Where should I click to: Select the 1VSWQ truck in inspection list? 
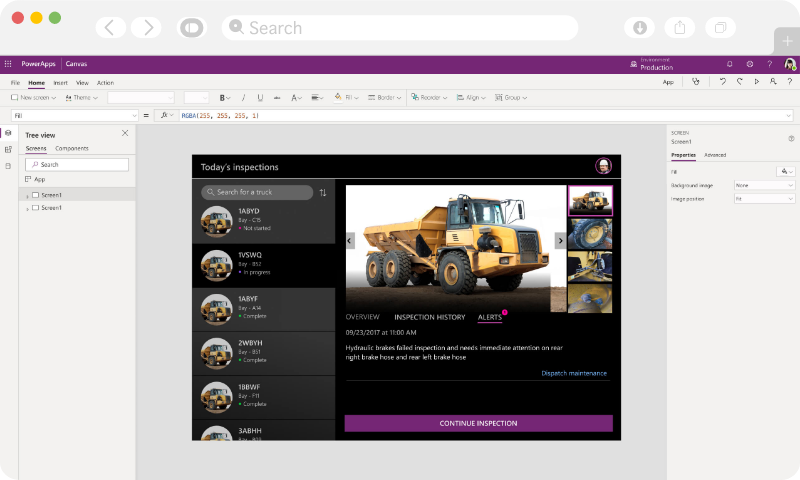[264, 265]
